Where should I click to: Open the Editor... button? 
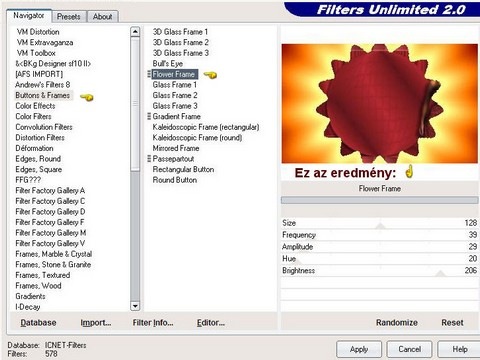coord(211,323)
